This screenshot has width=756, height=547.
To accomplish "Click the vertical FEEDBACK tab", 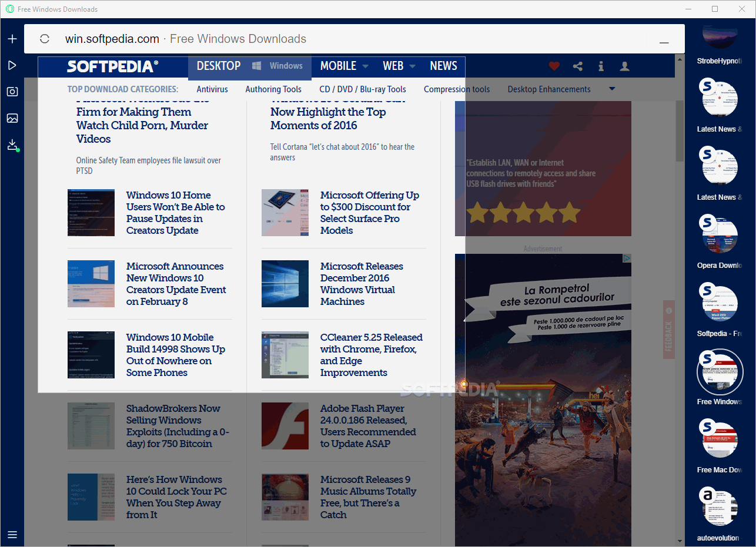I will point(668,330).
